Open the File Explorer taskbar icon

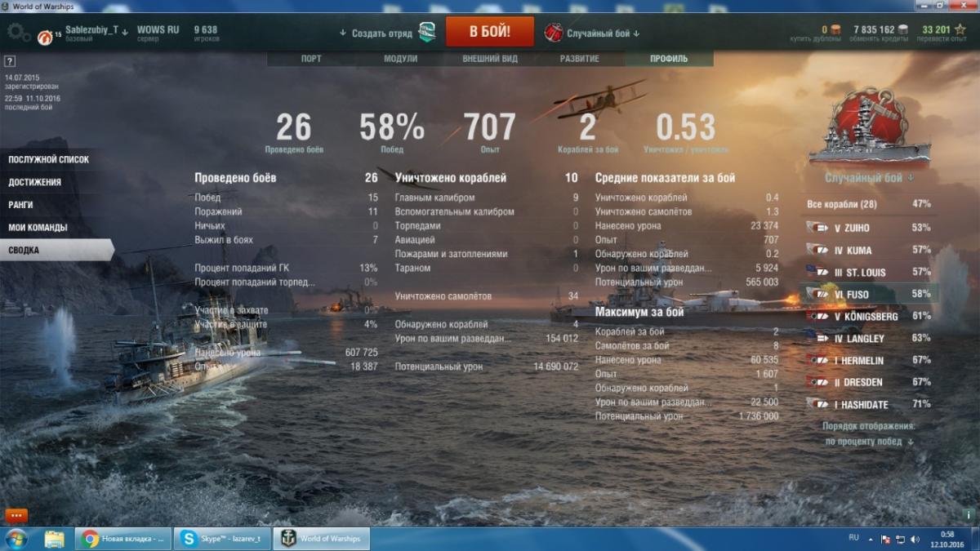pos(55,539)
